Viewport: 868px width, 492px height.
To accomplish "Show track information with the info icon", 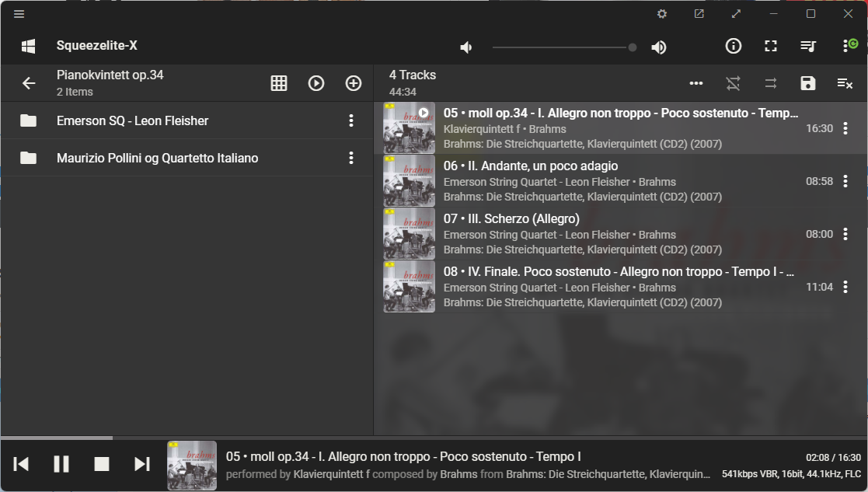I will (734, 46).
